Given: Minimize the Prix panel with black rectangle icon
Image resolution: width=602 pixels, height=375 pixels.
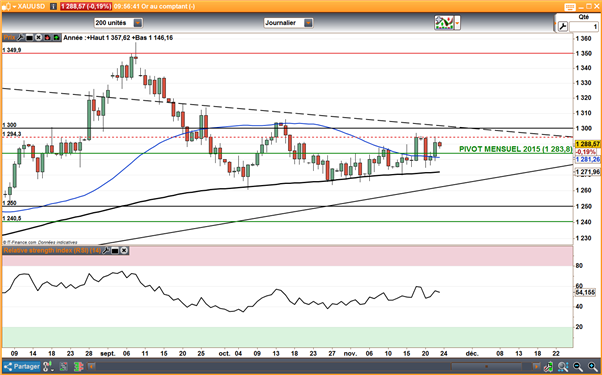Looking at the screenshot, I should click(30, 38).
